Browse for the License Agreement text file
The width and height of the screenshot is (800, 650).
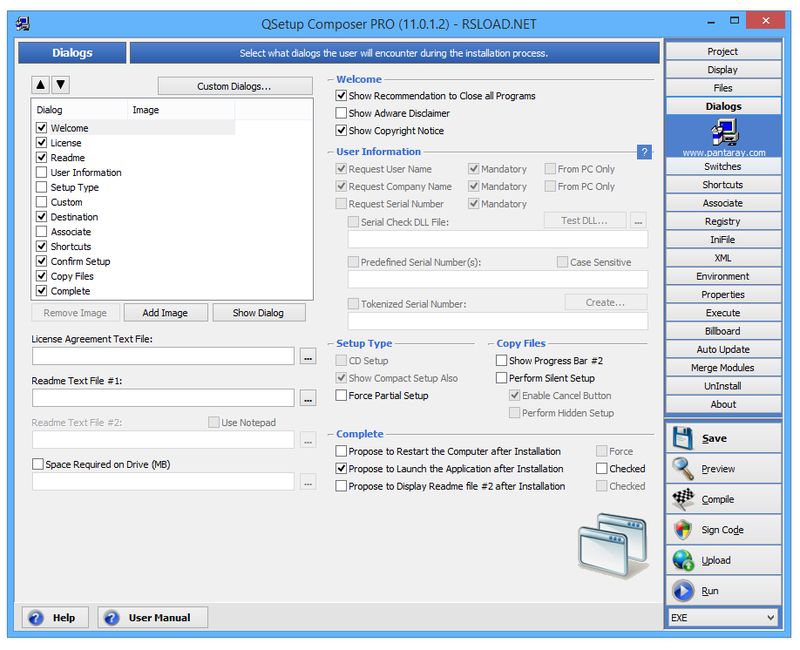(x=308, y=357)
